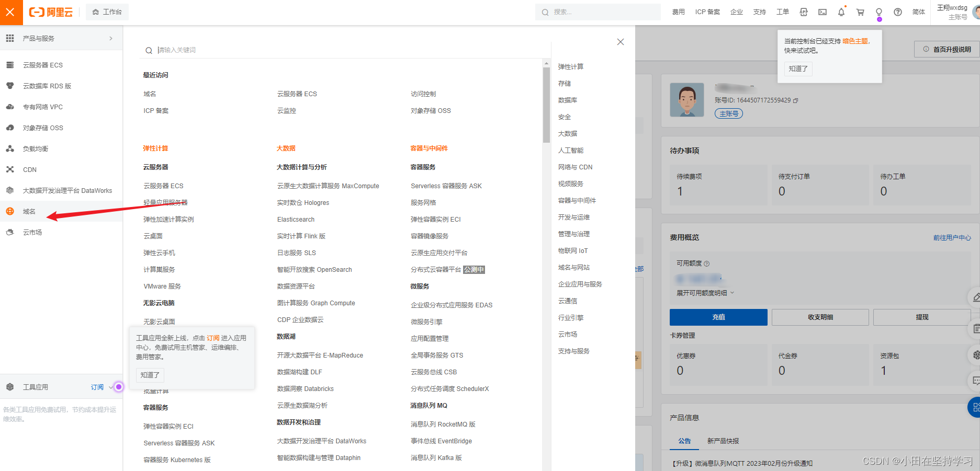Image resolution: width=980 pixels, height=471 pixels.
Task: Close the product panel with X
Action: click(621, 42)
